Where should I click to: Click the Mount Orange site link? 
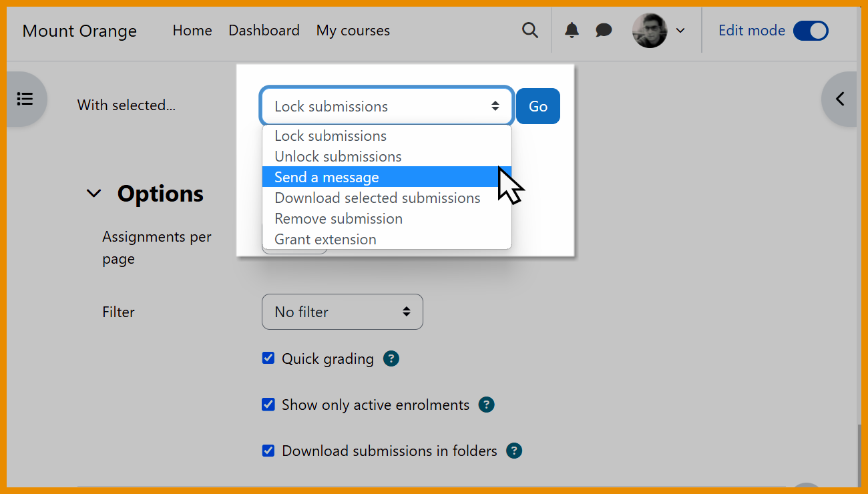pos(79,31)
